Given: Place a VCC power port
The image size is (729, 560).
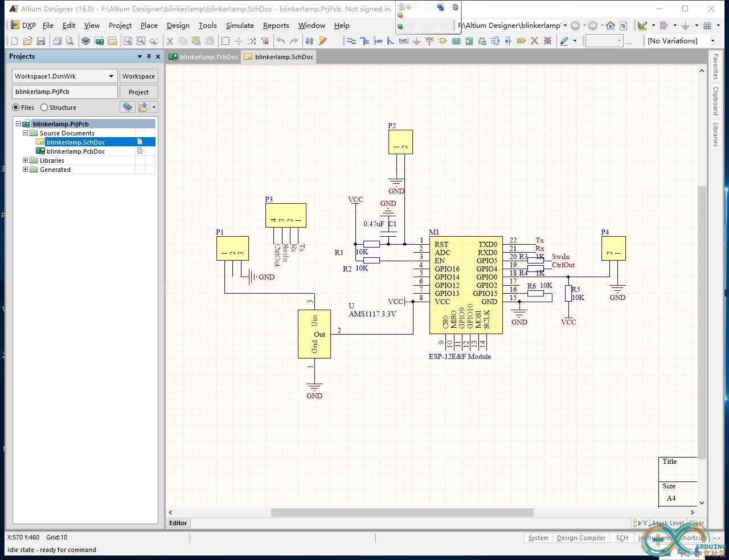Looking at the screenshot, I should (x=429, y=41).
